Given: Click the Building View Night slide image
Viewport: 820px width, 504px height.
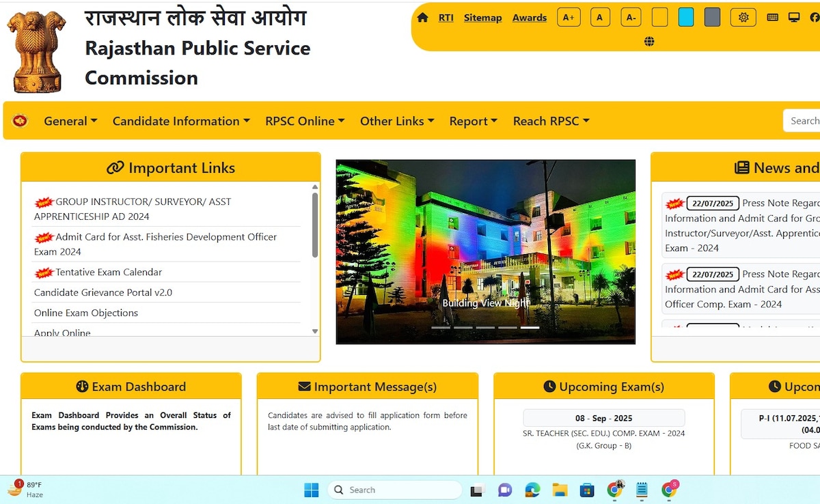Looking at the screenshot, I should pos(486,252).
